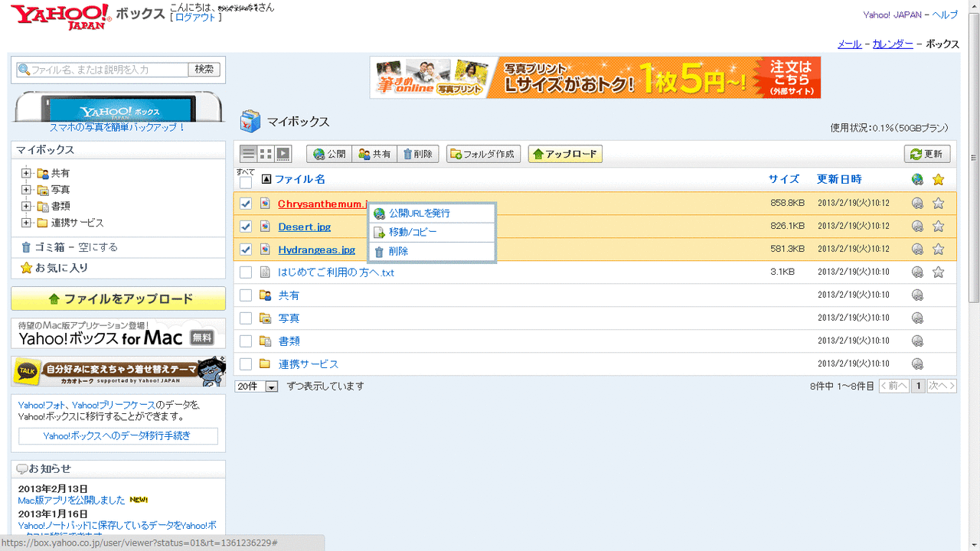
Task: Star Chrysanthemum.jpg as favorite
Action: click(939, 204)
